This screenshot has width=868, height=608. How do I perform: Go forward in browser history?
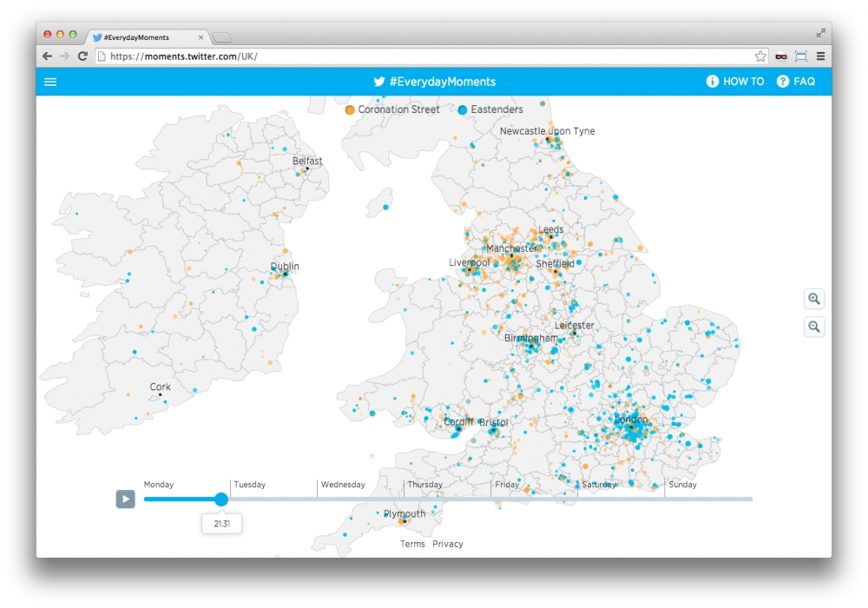[65, 56]
